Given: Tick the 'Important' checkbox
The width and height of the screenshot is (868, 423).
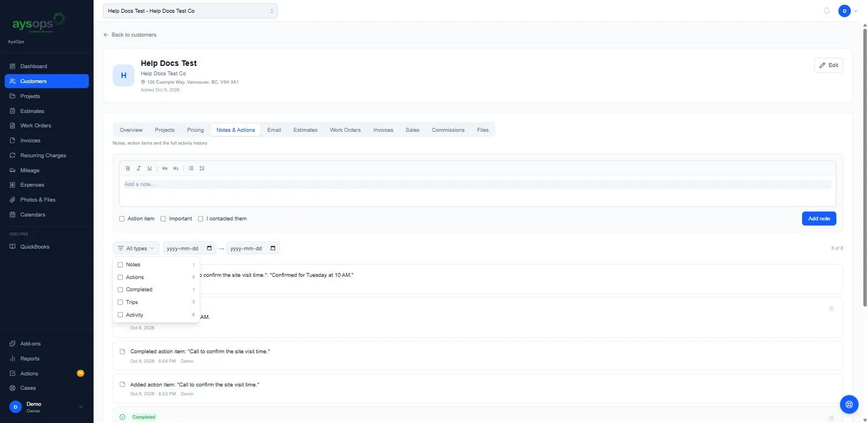Looking at the screenshot, I should 163,219.
